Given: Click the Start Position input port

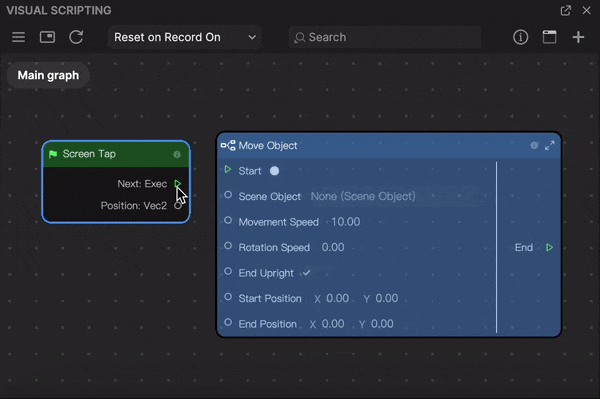Looking at the screenshot, I should tap(228, 296).
